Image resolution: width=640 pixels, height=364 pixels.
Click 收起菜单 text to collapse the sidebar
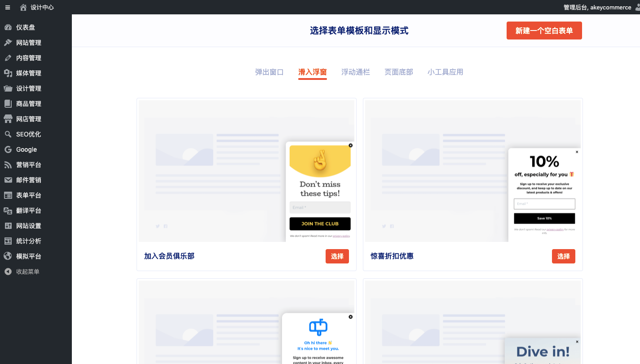click(x=28, y=272)
